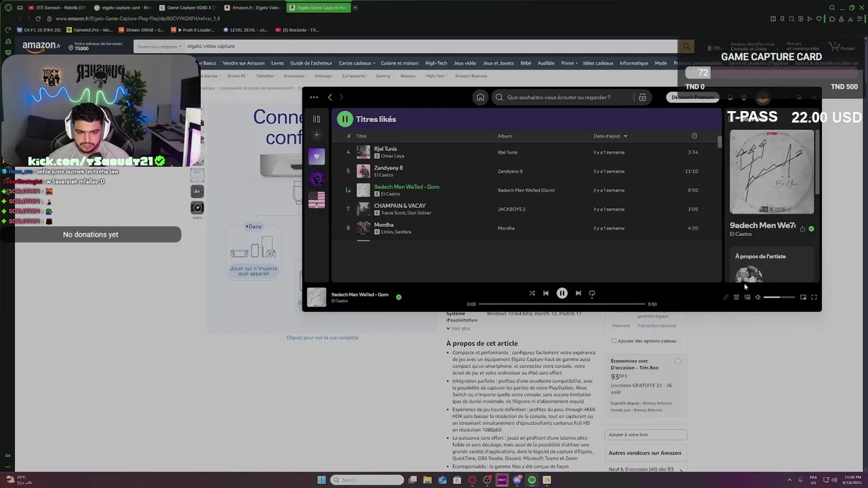The image size is (868, 488).
Task: Open Amazon menu Jeux vidéo
Action: click(x=465, y=63)
